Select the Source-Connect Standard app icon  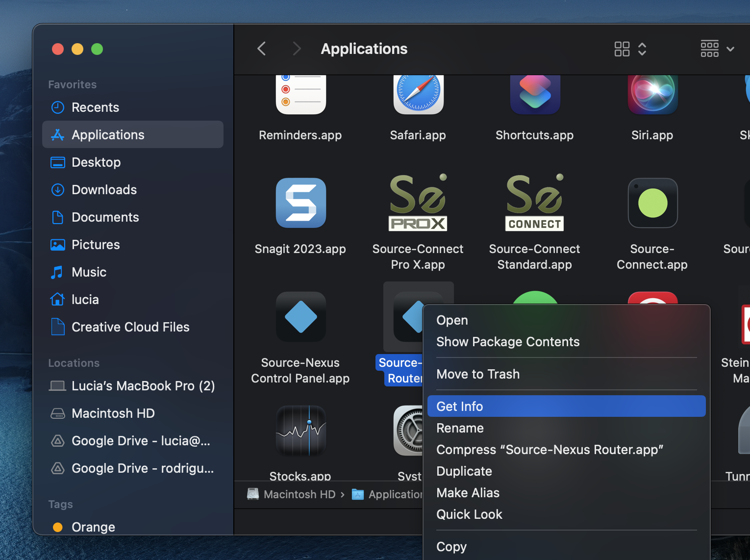(534, 203)
